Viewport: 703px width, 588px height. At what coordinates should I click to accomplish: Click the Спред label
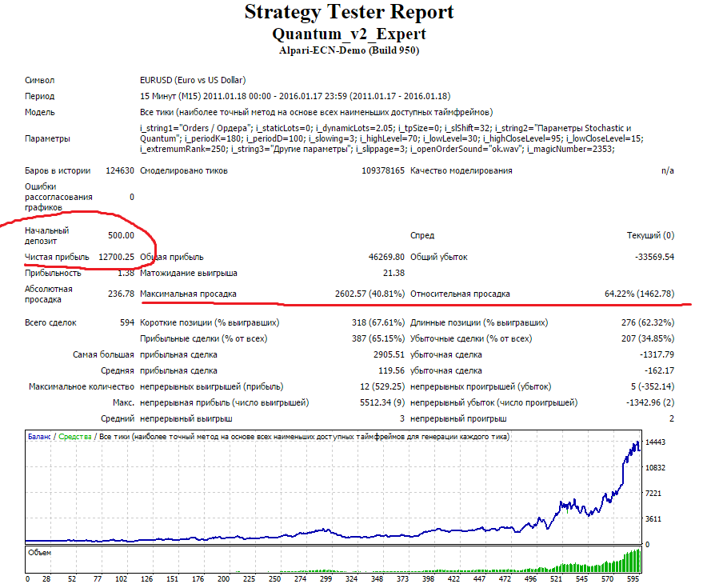click(422, 235)
